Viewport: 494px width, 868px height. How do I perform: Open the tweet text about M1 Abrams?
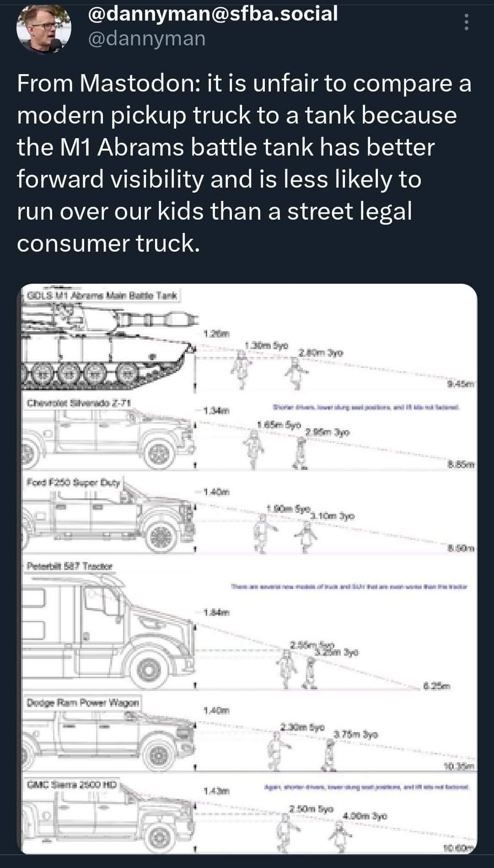pyautogui.click(x=244, y=163)
